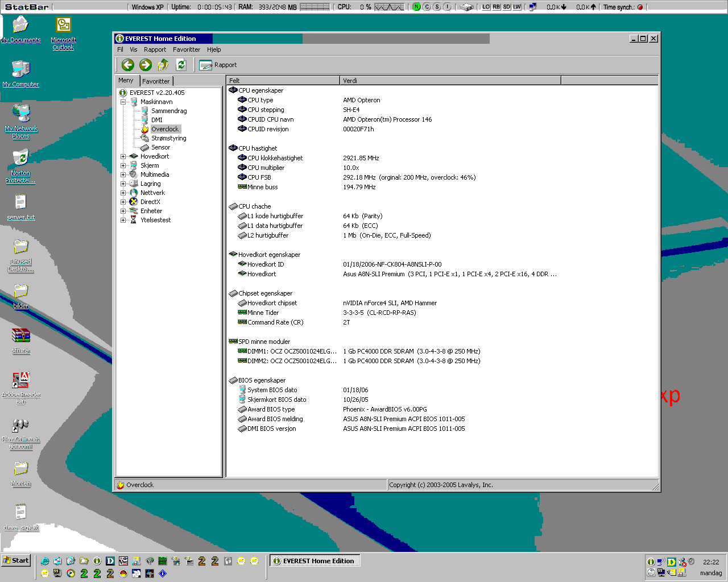Click the Up level toolbar icon

click(163, 65)
